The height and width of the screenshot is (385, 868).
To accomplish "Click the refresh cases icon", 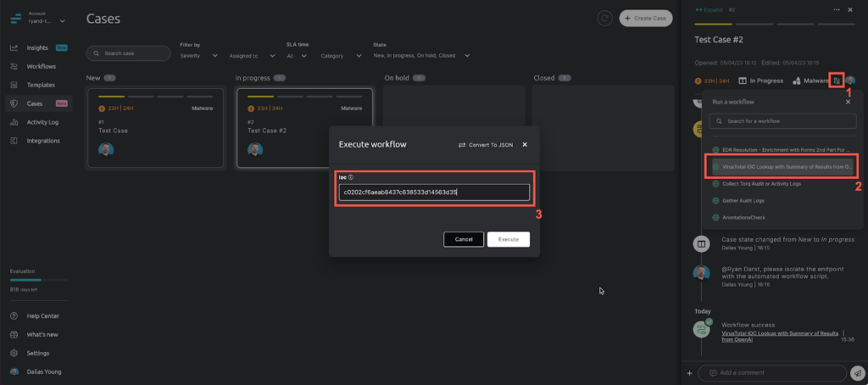I will click(x=604, y=18).
